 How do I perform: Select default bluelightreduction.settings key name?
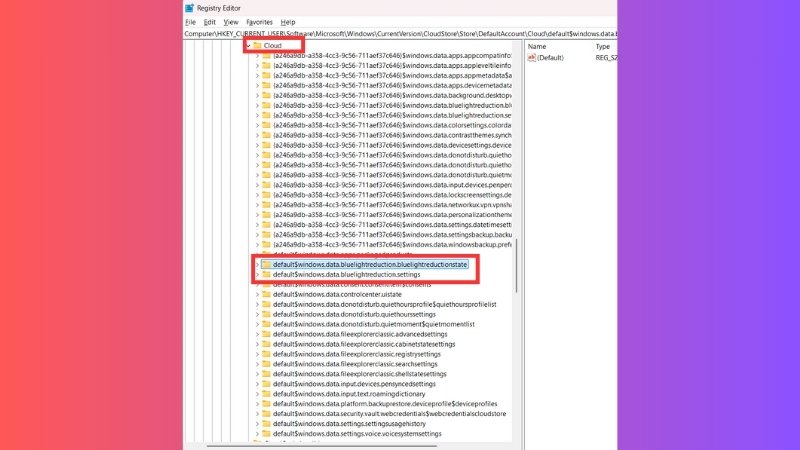[x=346, y=274]
